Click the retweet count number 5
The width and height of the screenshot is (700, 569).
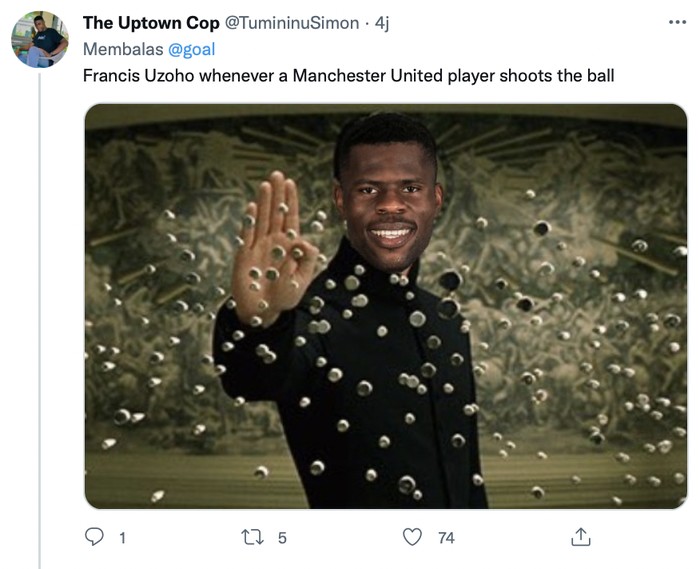click(282, 538)
